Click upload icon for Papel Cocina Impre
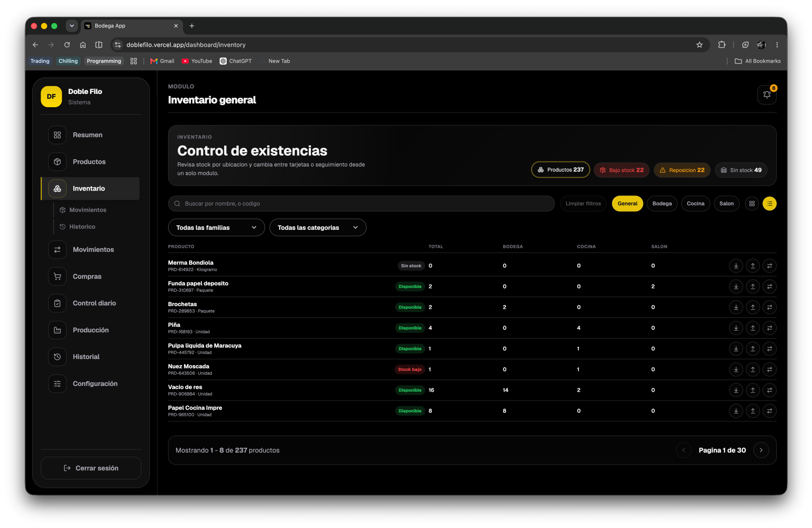Image resolution: width=812 pixels, height=528 pixels. click(x=753, y=411)
